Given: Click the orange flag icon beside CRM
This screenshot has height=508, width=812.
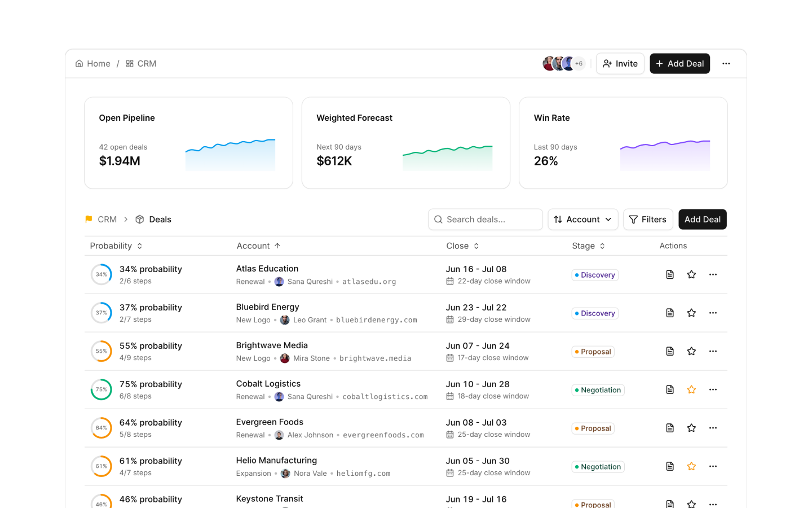Looking at the screenshot, I should click(x=89, y=220).
